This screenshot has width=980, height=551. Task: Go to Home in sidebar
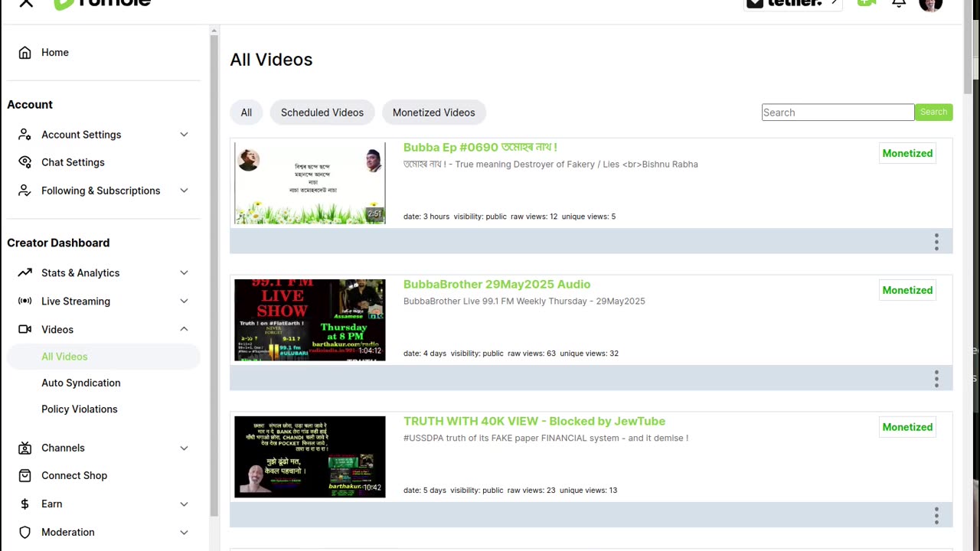tap(55, 52)
